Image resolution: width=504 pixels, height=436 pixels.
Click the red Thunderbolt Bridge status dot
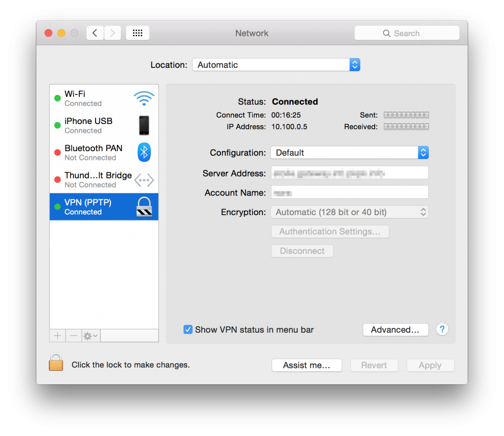[58, 180]
